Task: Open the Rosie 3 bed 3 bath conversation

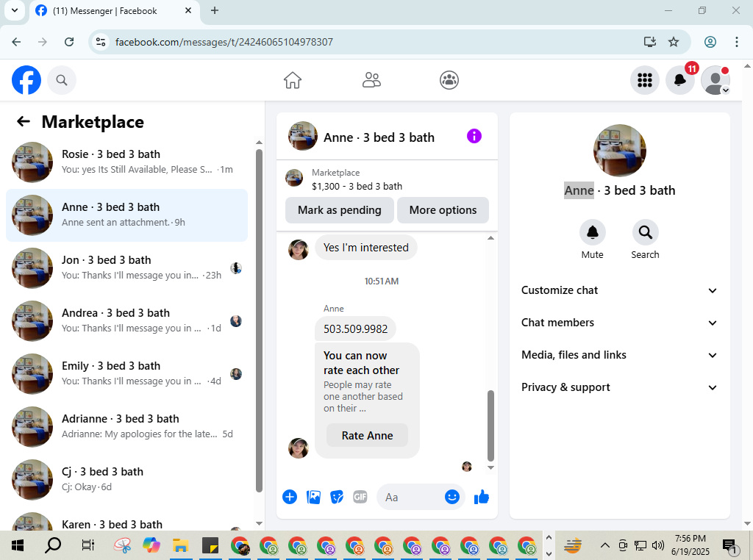Action: (x=126, y=162)
